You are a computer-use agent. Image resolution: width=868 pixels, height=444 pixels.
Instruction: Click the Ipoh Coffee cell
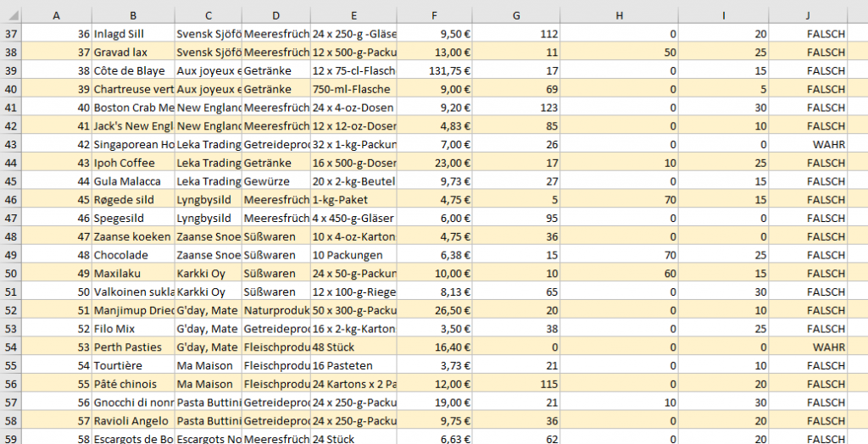tap(132, 164)
